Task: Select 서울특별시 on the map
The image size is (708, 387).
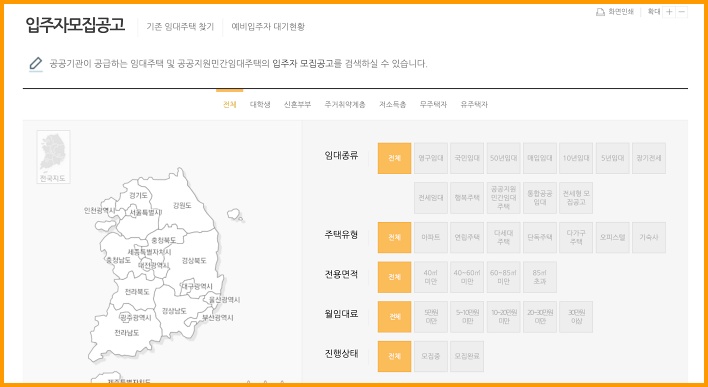Action: [x=145, y=212]
